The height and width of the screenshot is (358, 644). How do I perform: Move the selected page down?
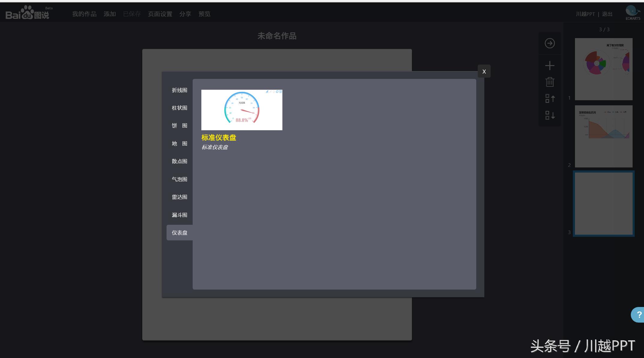pos(549,116)
